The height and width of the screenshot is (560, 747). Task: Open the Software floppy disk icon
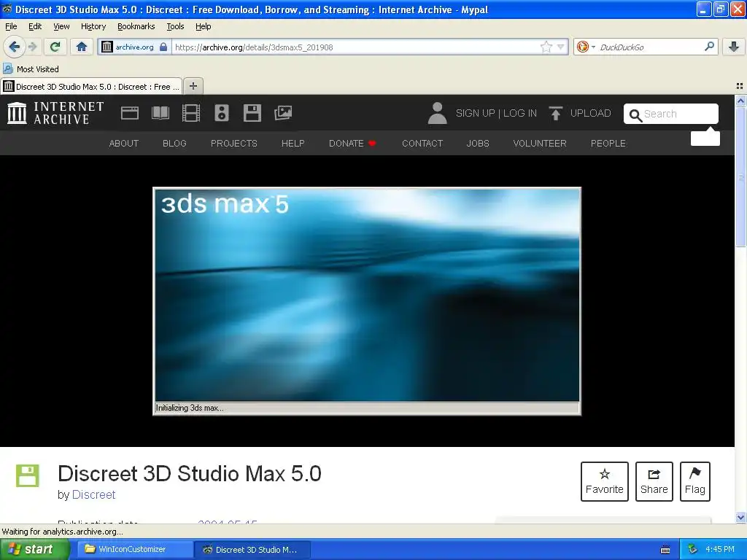point(252,113)
